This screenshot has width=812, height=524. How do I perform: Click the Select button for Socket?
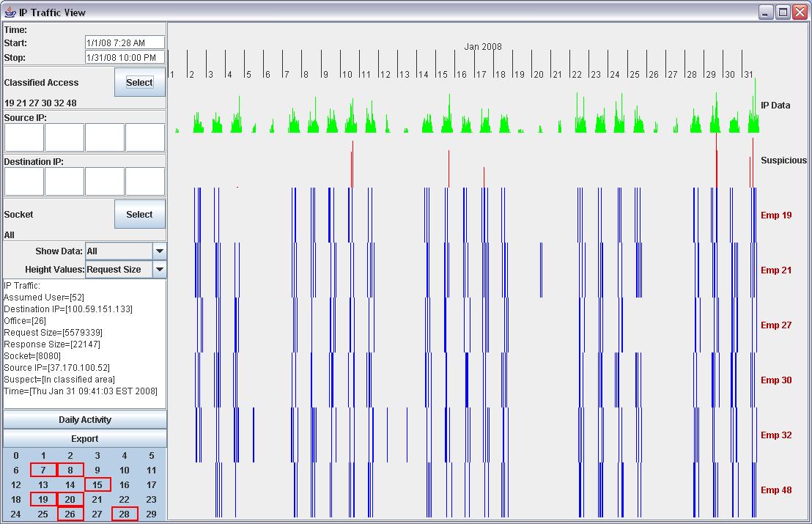[139, 214]
